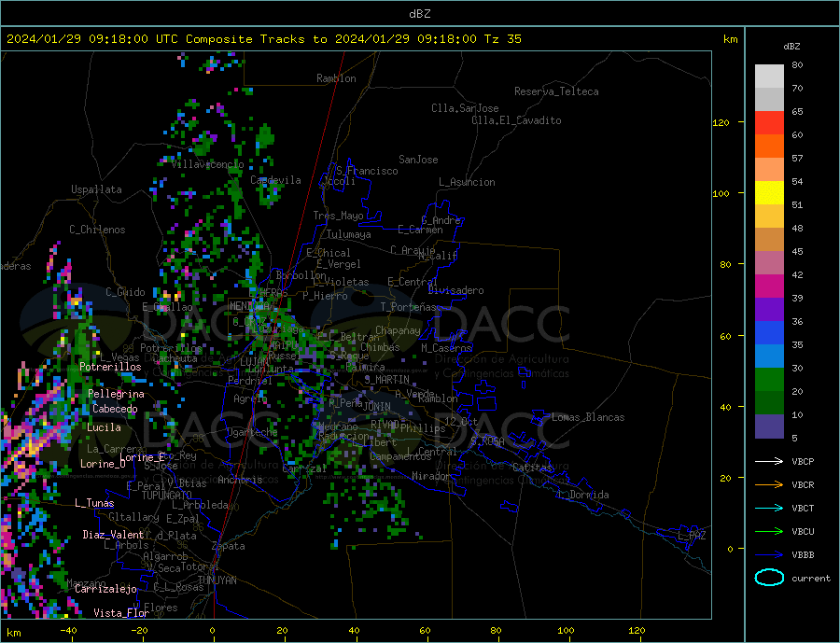Click the composite tracks timestamp header text
The width and height of the screenshot is (840, 643).
click(x=263, y=39)
